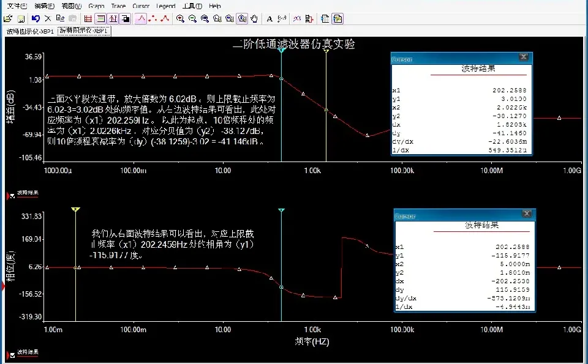Click the 增益(dB) axis label

point(10,107)
